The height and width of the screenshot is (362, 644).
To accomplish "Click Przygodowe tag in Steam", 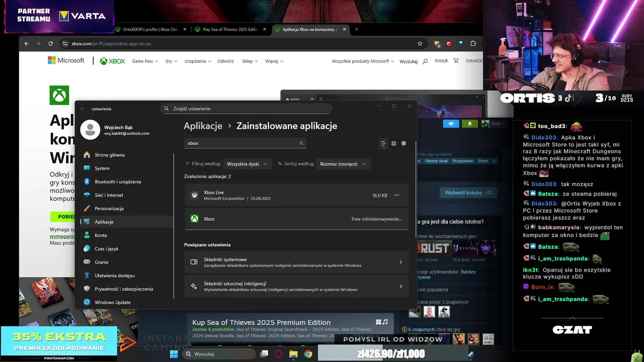I will [x=462, y=161].
